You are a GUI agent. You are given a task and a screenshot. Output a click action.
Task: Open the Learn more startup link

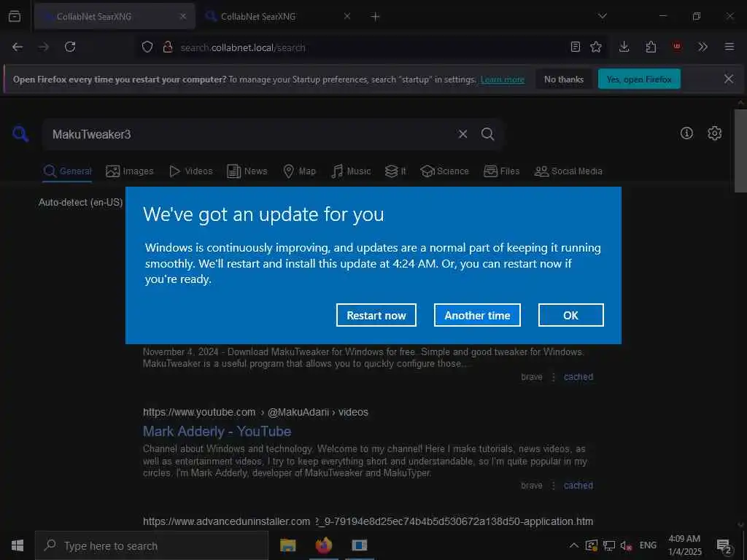[x=503, y=79]
